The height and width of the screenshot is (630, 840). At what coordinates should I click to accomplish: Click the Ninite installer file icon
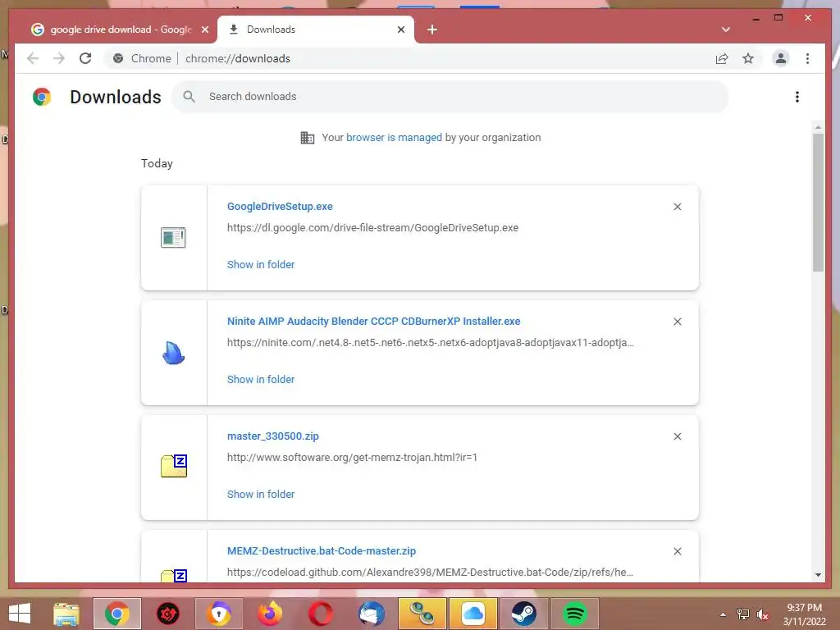coord(174,353)
